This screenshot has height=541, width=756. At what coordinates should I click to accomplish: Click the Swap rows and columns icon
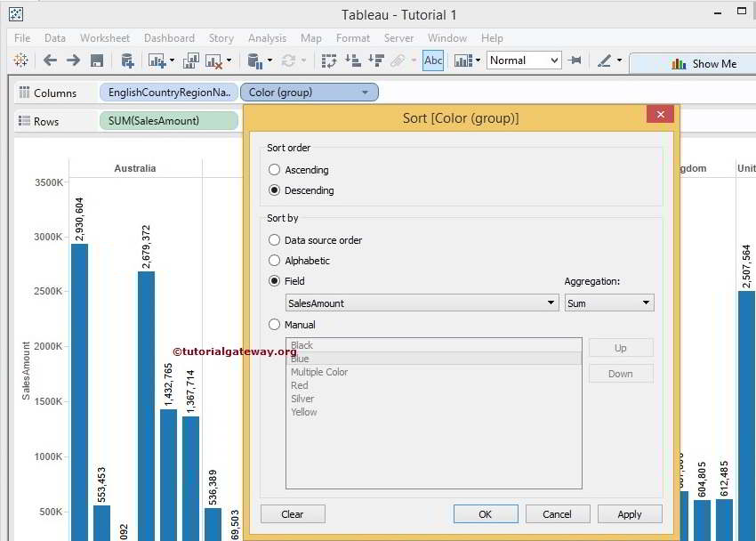329,61
